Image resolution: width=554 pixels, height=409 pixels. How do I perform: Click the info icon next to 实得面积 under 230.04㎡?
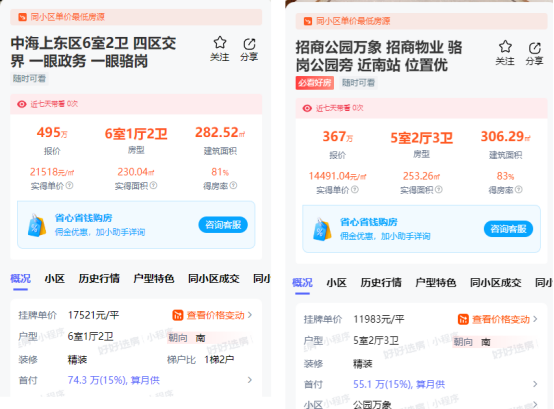153,185
